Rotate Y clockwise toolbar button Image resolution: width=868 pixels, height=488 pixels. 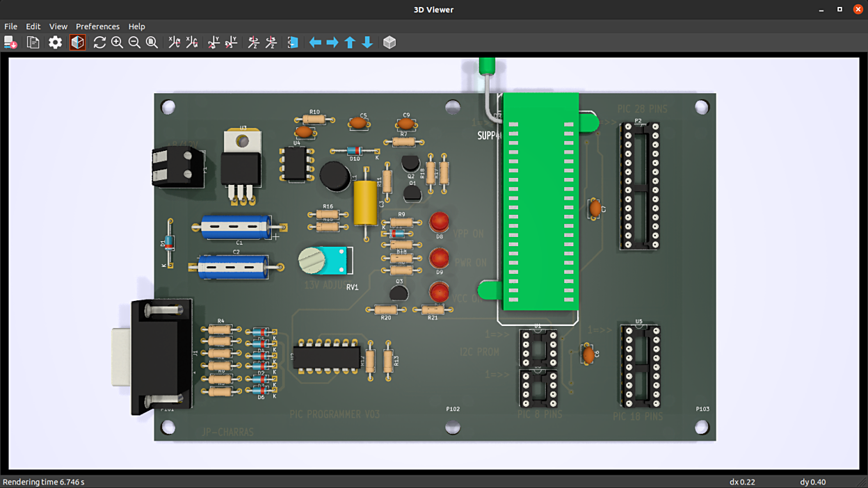coord(214,42)
